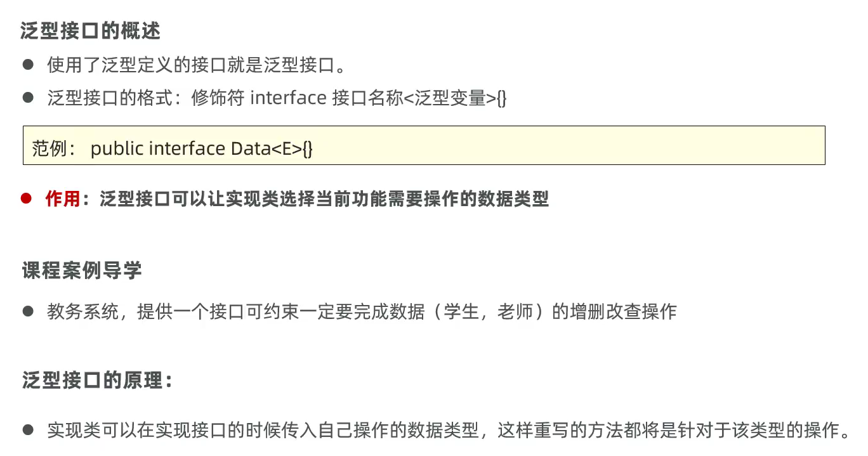Image resolution: width=868 pixels, height=456 pixels.
Task: Click the heading 泛型接口的概述
Action: [90, 31]
